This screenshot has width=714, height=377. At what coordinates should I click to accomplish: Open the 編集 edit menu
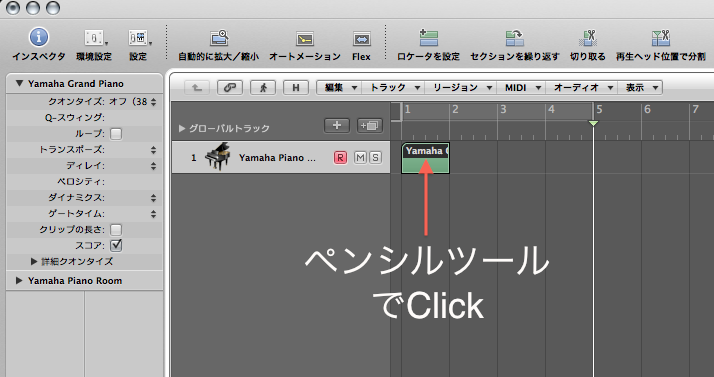pyautogui.click(x=339, y=87)
